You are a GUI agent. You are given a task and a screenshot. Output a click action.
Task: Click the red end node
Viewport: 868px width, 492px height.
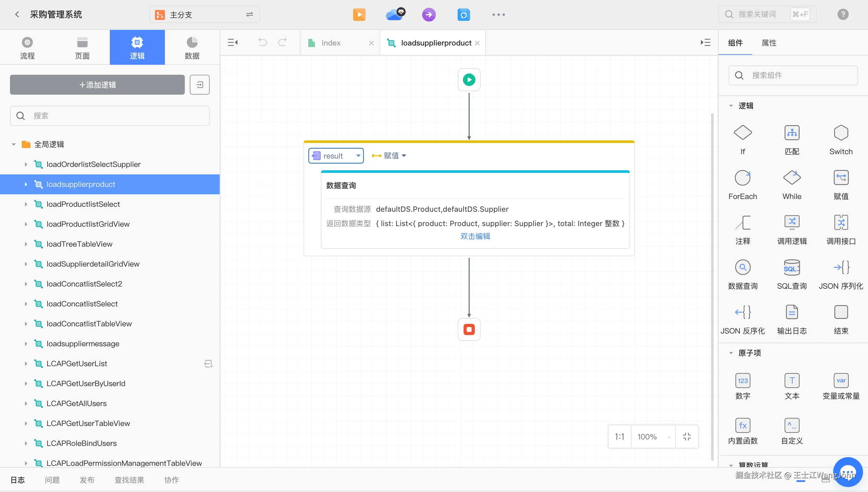[469, 329]
